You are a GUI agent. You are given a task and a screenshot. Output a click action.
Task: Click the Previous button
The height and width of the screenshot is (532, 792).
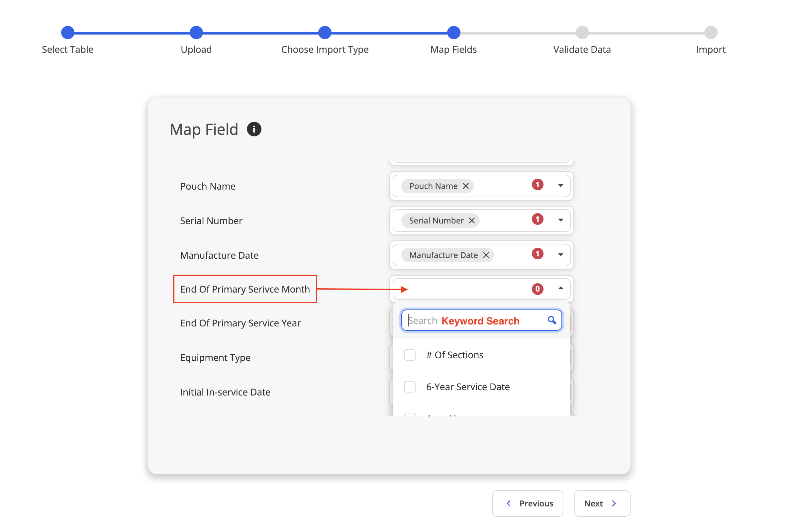click(527, 503)
